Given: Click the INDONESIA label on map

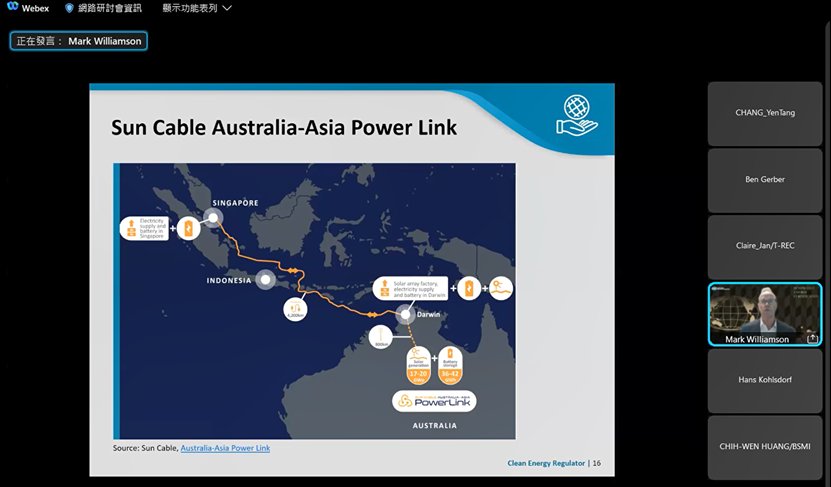Looking at the screenshot, I should 229,280.
